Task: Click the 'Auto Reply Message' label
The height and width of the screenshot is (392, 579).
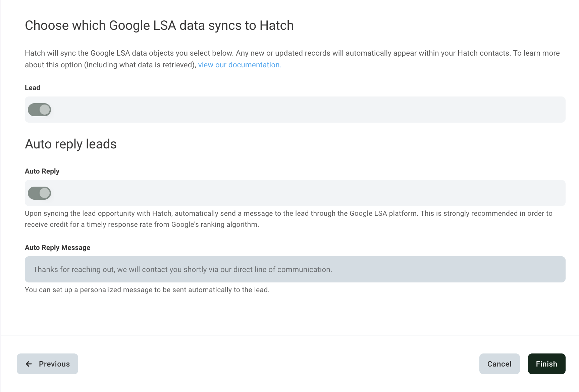Action: pyautogui.click(x=58, y=248)
